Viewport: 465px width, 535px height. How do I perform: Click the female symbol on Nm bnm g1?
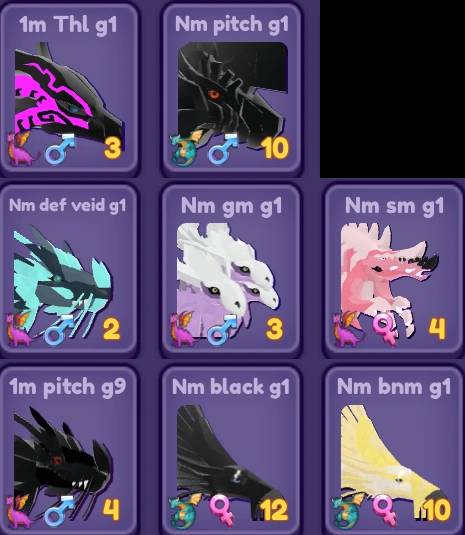tap(385, 511)
